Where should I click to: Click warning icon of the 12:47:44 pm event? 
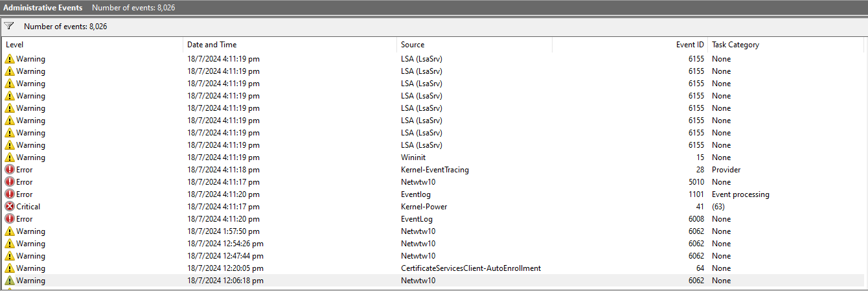pyautogui.click(x=10, y=256)
